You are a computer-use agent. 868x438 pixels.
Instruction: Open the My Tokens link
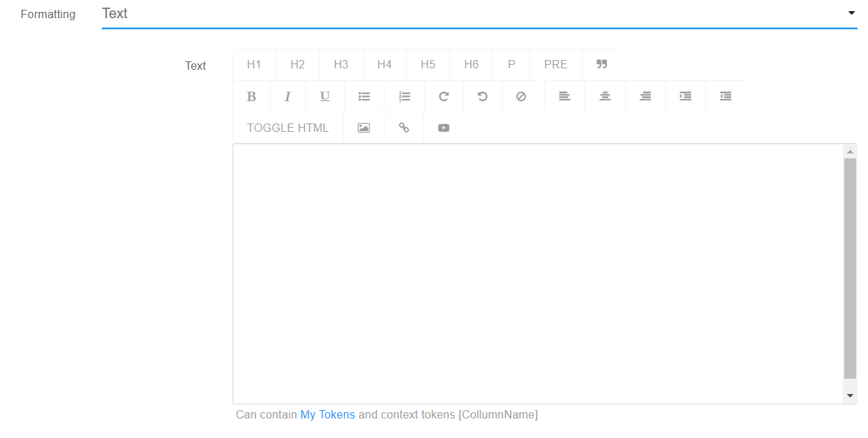328,414
